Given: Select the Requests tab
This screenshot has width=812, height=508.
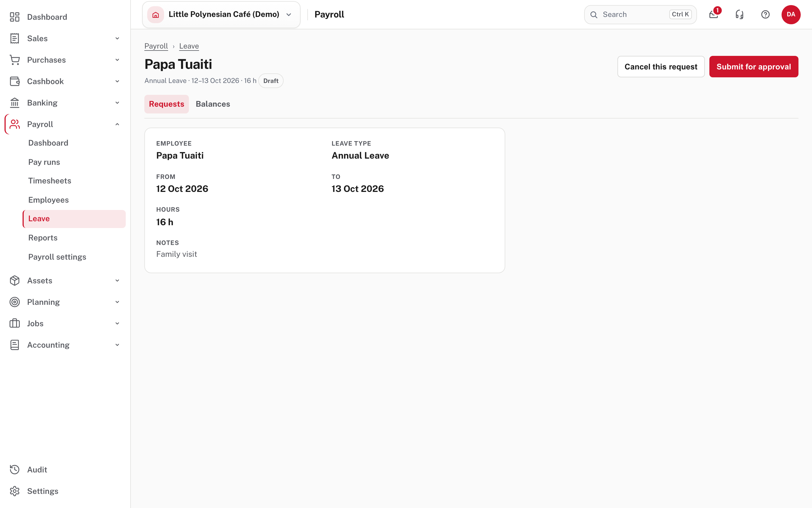Looking at the screenshot, I should [x=166, y=104].
